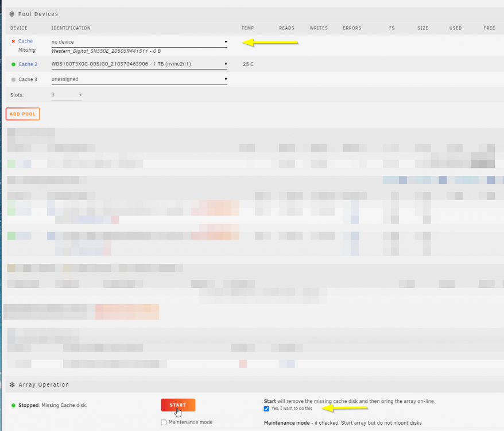504x431 pixels.
Task: Click the Used column header
Action: pos(455,28)
